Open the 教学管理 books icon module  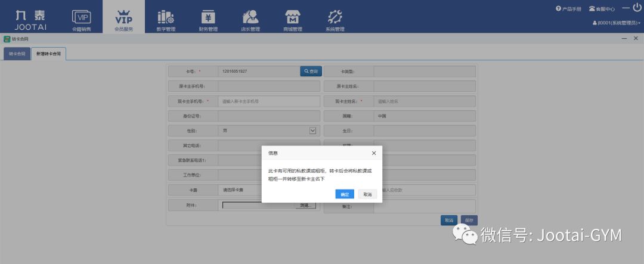click(166, 20)
